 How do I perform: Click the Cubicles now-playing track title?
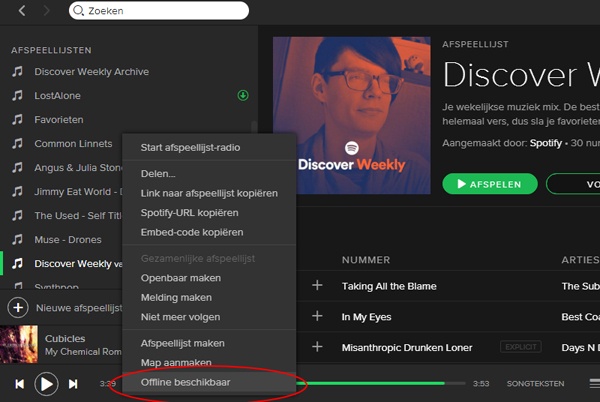[65, 339]
